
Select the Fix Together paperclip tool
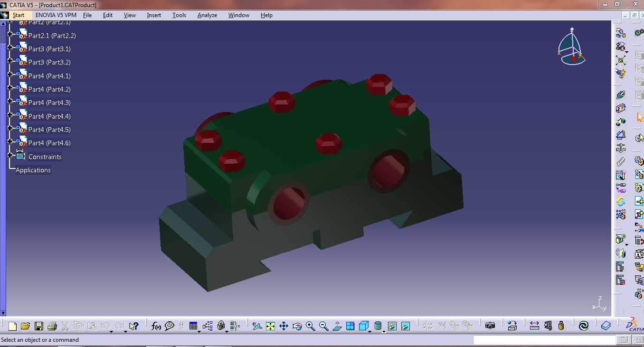coord(620,161)
